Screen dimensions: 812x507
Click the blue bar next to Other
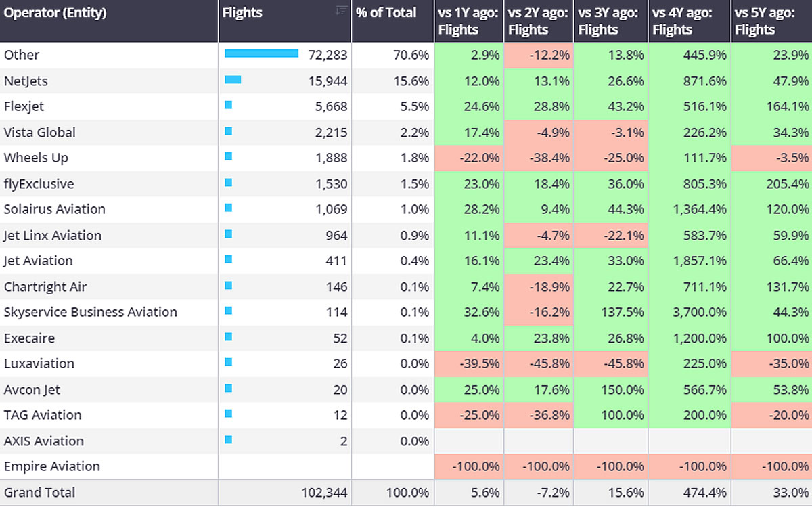261,55
